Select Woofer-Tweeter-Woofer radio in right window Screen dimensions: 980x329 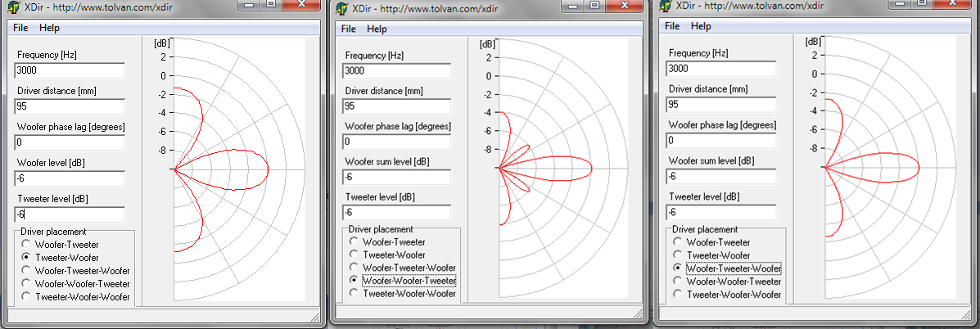click(x=677, y=268)
